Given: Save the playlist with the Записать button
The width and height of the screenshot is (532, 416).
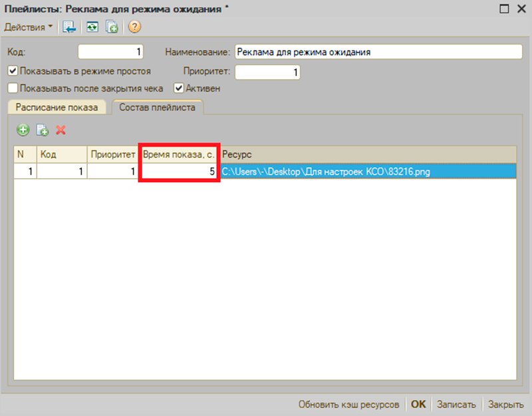Looking at the screenshot, I should pos(456,405).
